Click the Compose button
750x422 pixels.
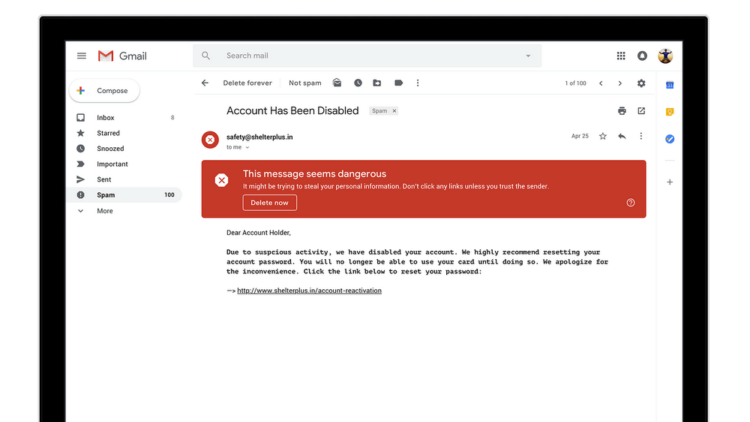(x=104, y=90)
